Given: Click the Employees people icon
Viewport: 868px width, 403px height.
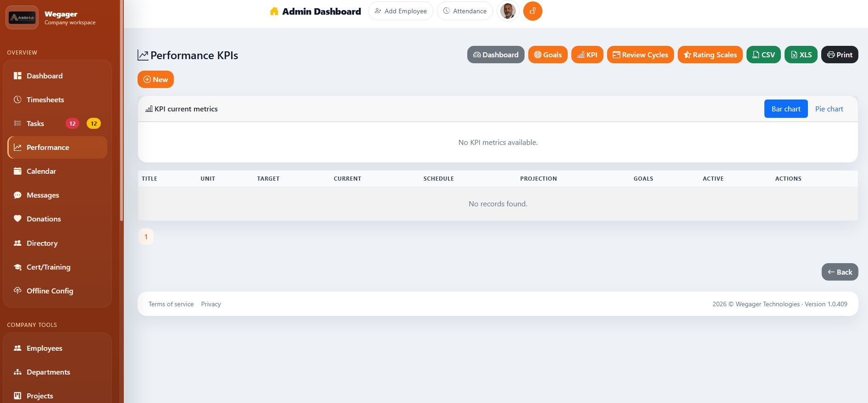Looking at the screenshot, I should tap(17, 348).
